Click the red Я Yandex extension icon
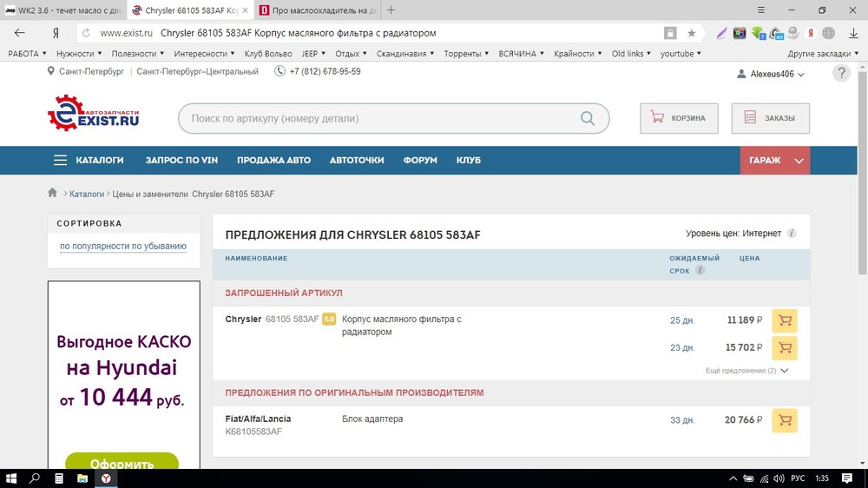This screenshot has height=488, width=868. 811,33
